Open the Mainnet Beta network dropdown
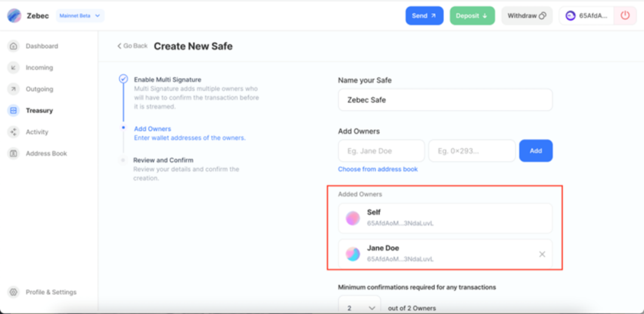The width and height of the screenshot is (644, 314). [x=80, y=15]
